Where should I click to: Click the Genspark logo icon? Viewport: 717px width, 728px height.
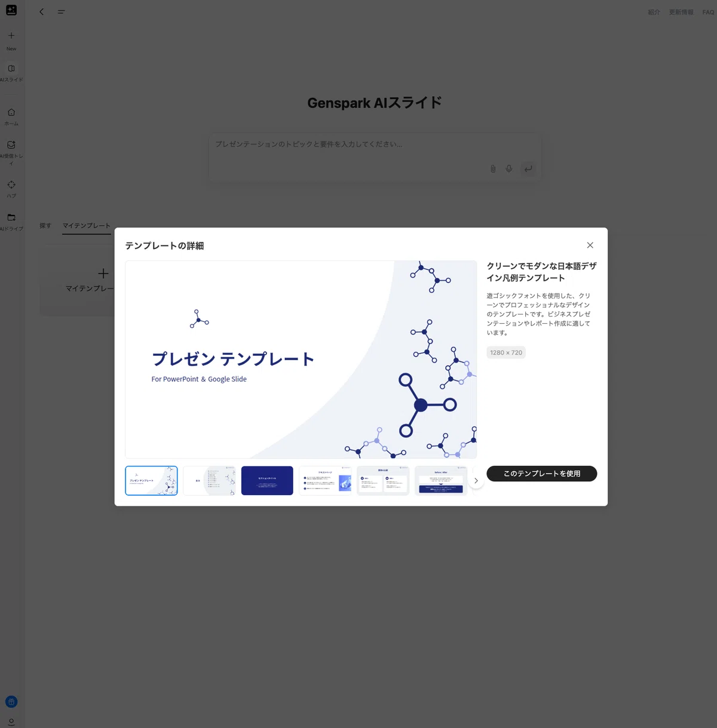click(x=11, y=10)
